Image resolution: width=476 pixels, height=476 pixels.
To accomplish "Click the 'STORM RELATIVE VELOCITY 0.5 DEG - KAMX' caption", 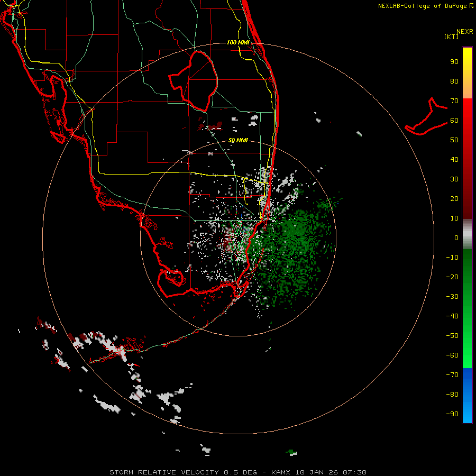I will 200,472.
